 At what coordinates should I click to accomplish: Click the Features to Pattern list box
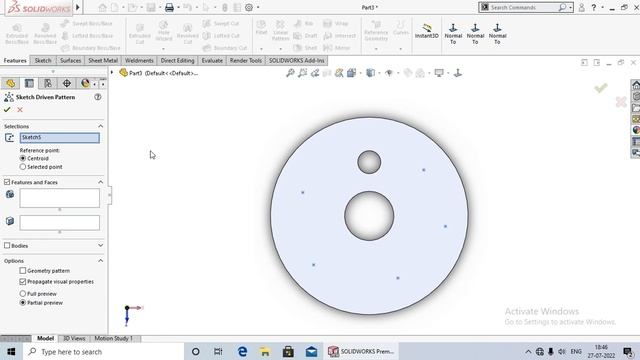pyautogui.click(x=60, y=198)
